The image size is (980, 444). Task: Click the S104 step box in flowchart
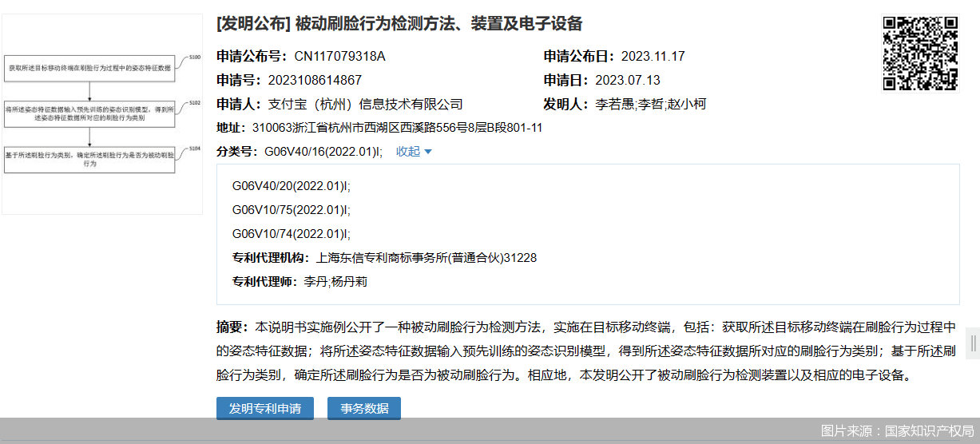pyautogui.click(x=89, y=158)
